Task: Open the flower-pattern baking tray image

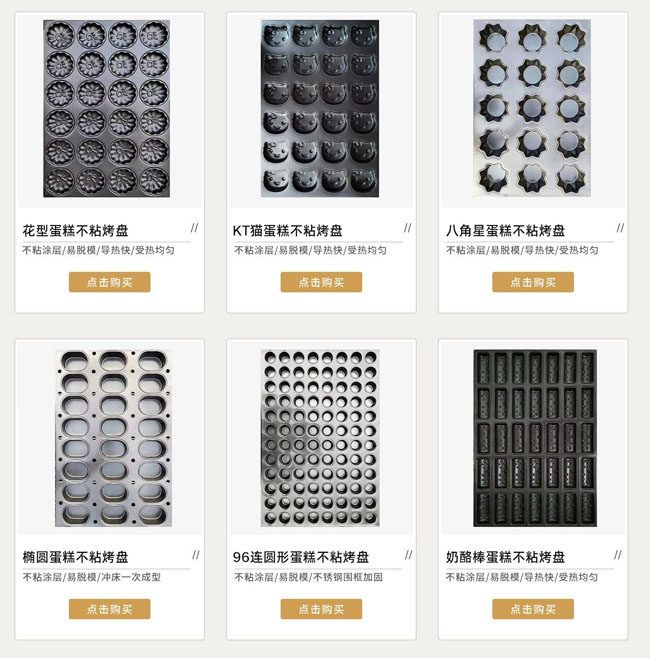Action: coord(107,108)
